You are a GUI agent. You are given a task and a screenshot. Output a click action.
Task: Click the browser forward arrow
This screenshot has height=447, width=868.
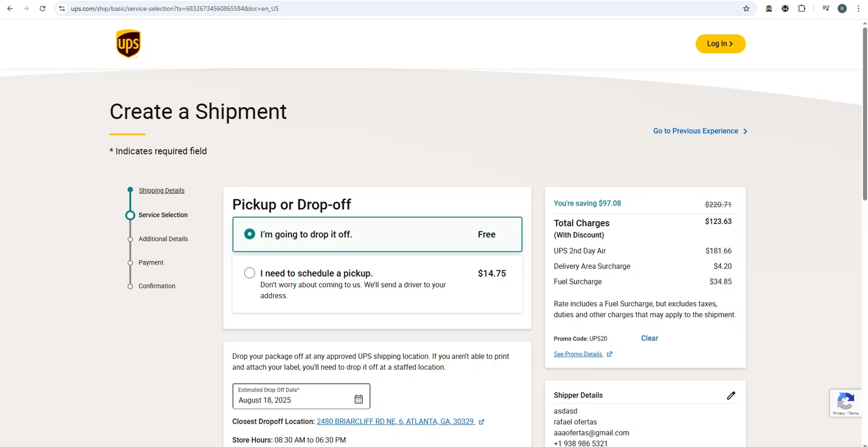[x=26, y=9]
